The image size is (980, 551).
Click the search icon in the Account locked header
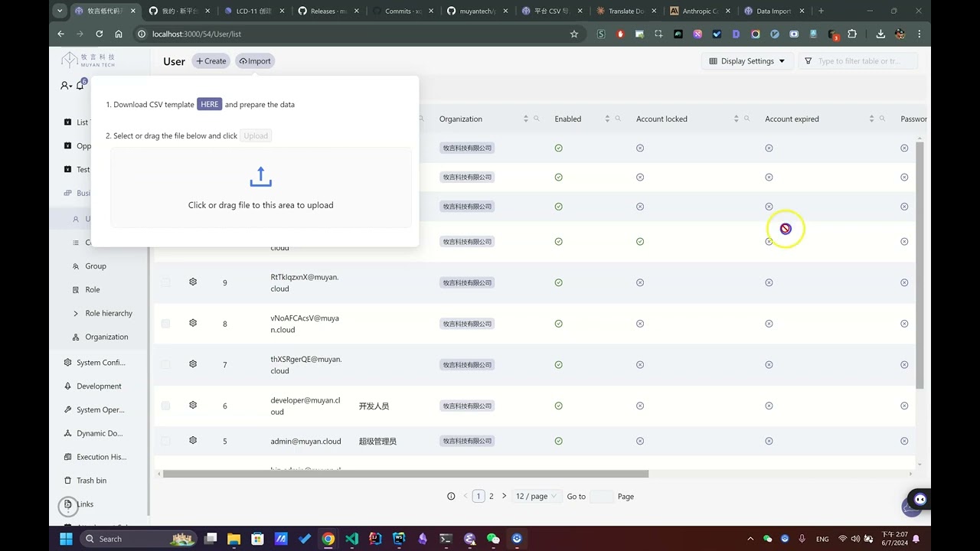746,119
